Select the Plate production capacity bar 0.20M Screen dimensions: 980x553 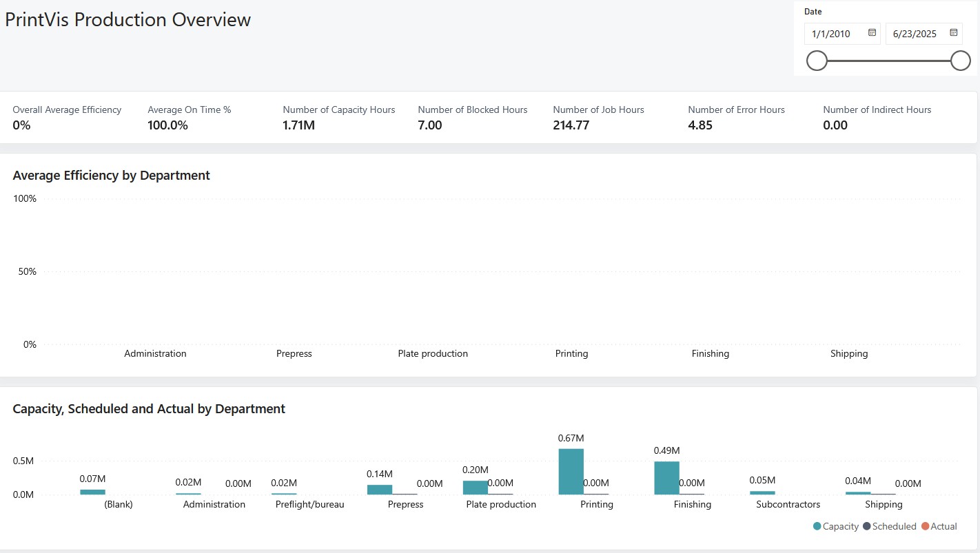point(476,488)
